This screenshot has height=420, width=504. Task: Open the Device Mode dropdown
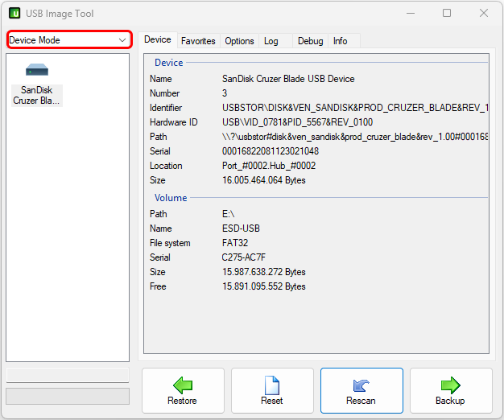coord(68,39)
